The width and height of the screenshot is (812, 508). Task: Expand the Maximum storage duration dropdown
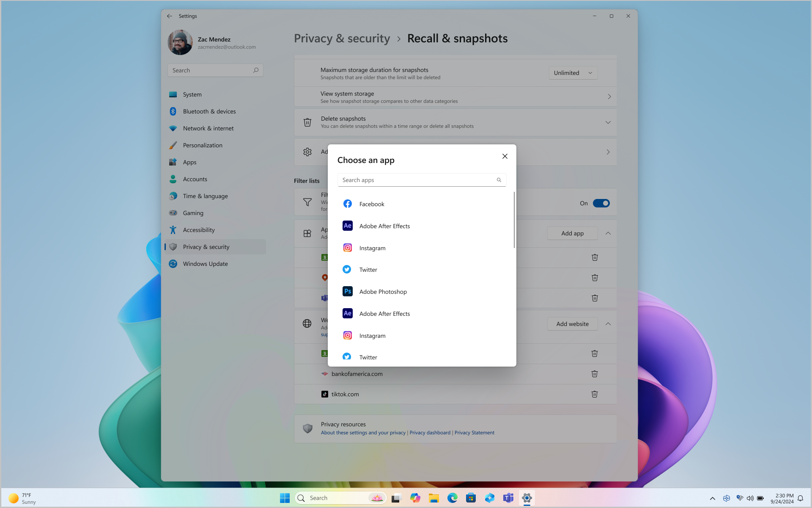(573, 72)
